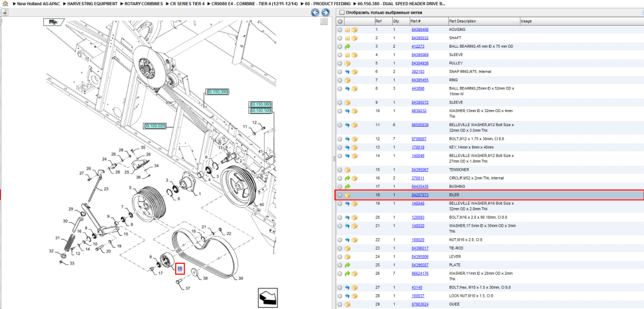Sort by Part Description column header
This screenshot has height=309, width=644.
tap(484, 21)
